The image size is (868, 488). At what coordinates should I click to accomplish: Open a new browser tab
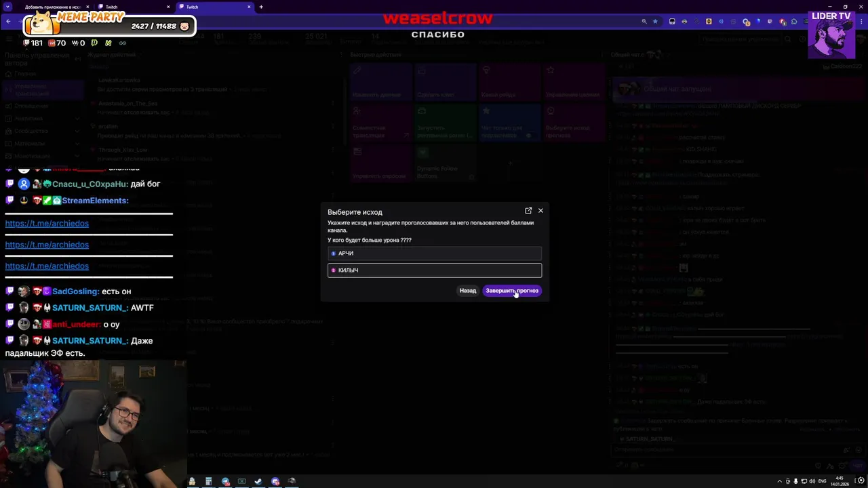[x=261, y=7]
